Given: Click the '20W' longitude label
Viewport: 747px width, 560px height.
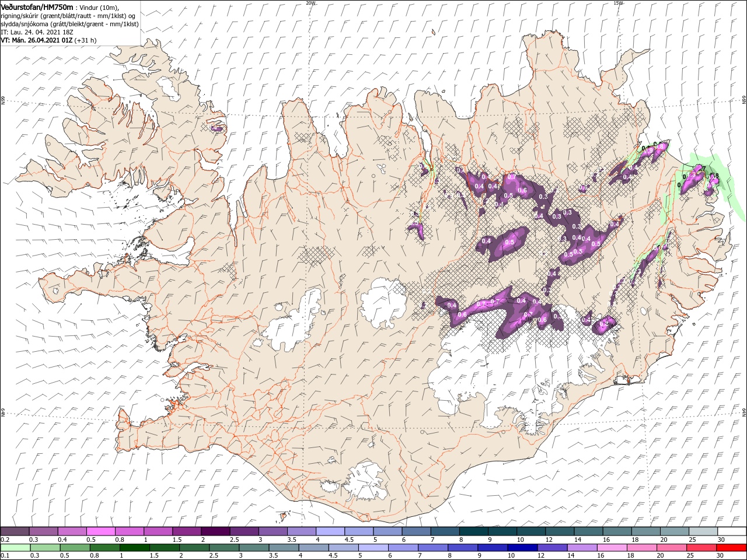Looking at the screenshot, I should point(310,3).
